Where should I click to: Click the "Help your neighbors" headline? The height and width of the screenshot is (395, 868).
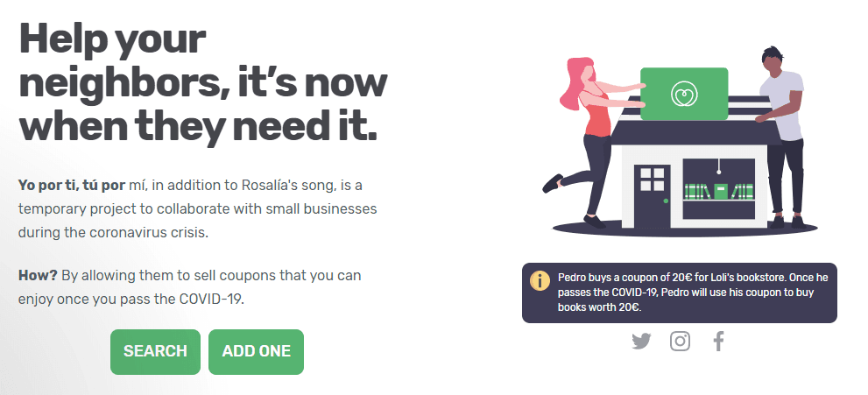(x=202, y=83)
